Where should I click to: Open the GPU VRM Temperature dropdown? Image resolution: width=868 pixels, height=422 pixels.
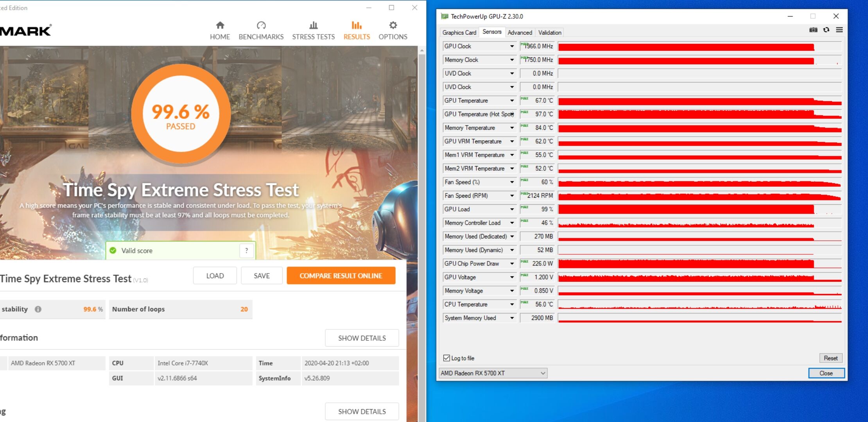coord(512,141)
